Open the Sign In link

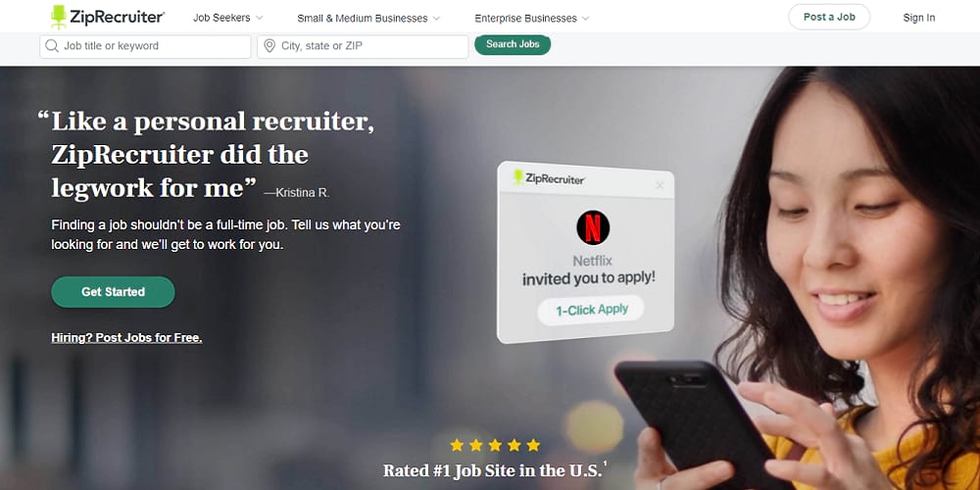(919, 18)
